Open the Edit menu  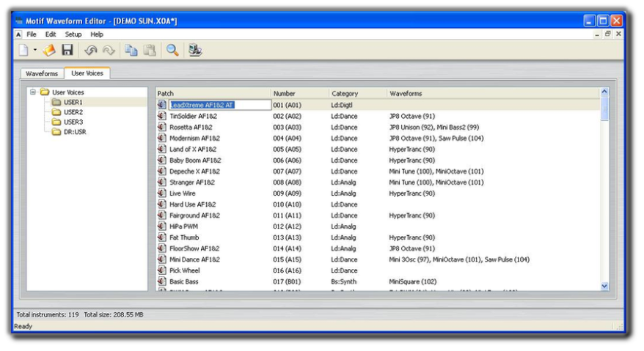pos(51,34)
